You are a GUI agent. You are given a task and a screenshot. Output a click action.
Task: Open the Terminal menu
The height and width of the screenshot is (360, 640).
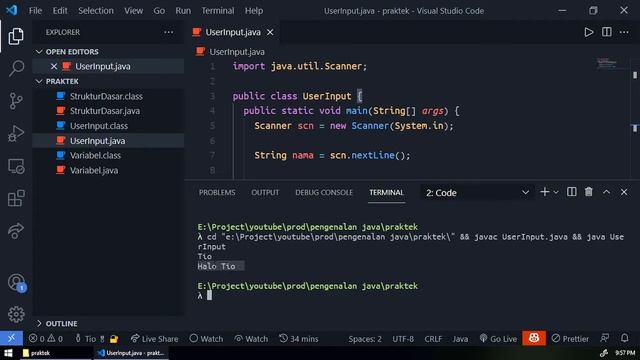point(218,11)
